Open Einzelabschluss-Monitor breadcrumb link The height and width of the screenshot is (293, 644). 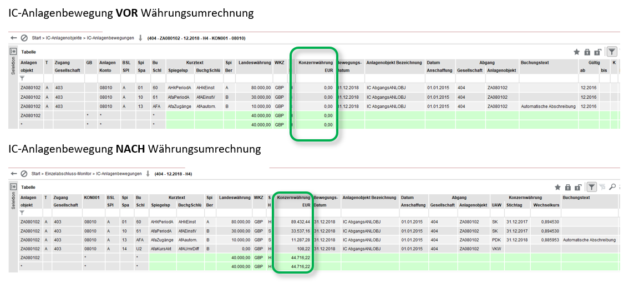point(69,174)
